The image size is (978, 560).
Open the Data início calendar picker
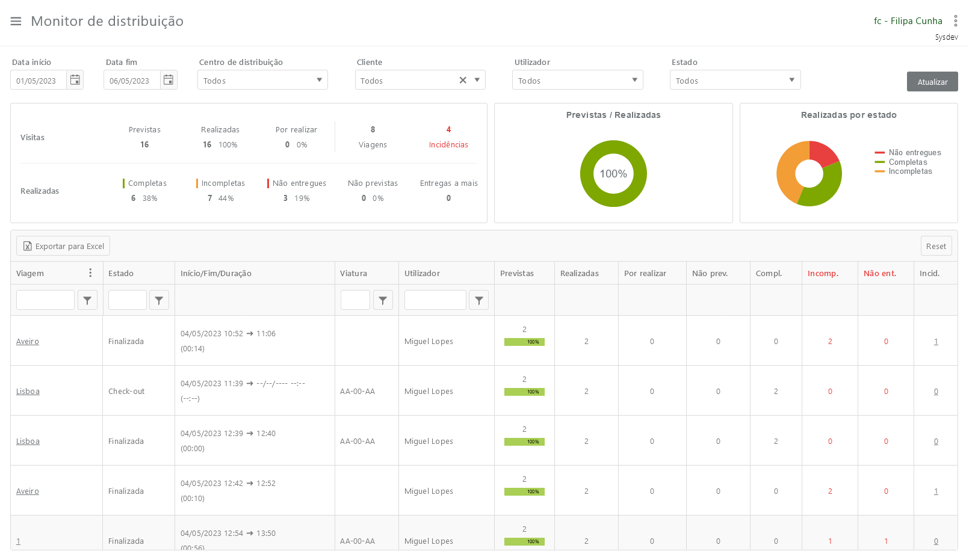(x=75, y=80)
